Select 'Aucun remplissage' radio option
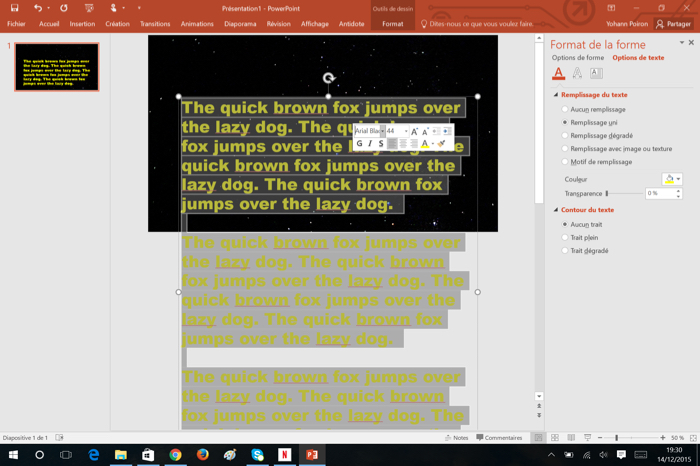This screenshot has width=700, height=466. (565, 109)
